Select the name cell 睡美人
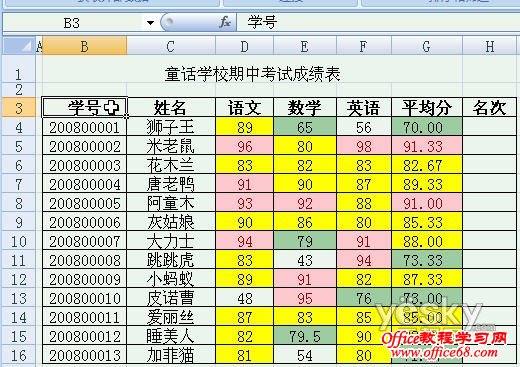The image size is (520, 367). point(171,336)
